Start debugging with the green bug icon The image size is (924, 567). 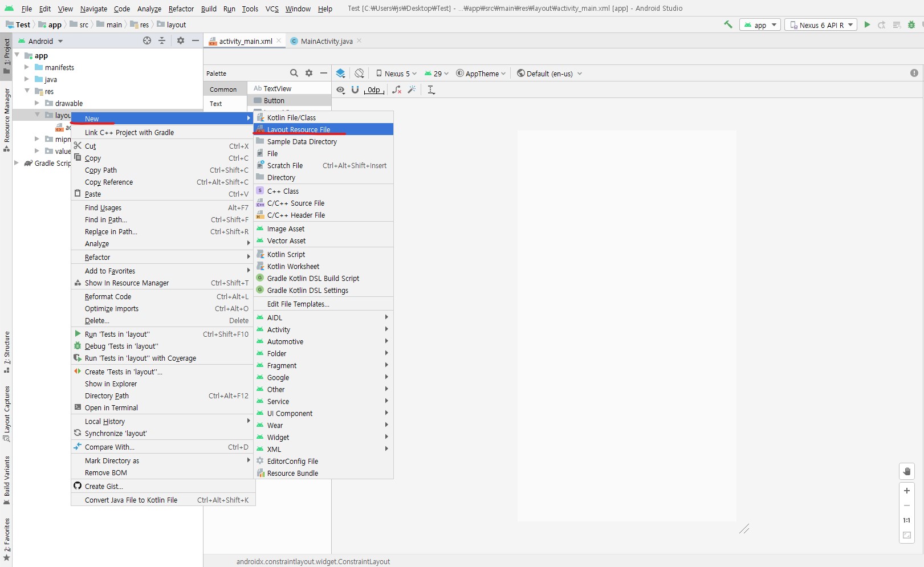point(911,25)
